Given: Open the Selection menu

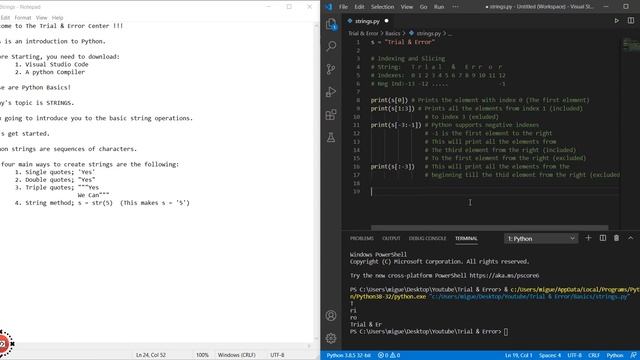Looking at the screenshot, I should pyautogui.click(x=382, y=7).
